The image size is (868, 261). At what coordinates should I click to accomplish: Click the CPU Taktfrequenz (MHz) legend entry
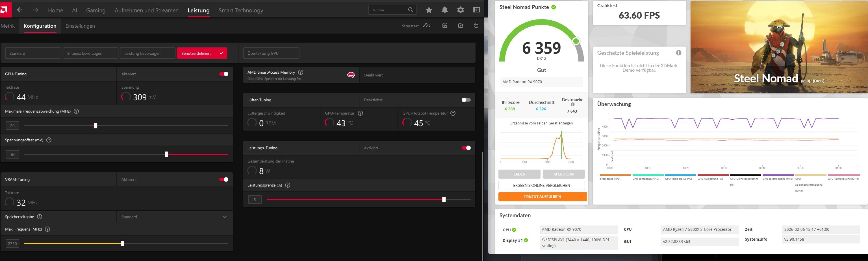tap(778, 177)
